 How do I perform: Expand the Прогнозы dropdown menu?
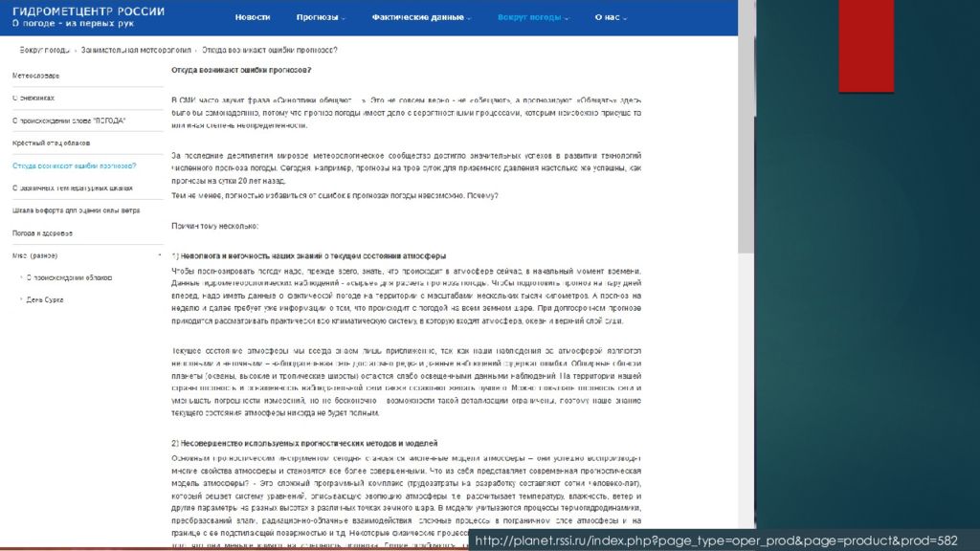point(321,17)
